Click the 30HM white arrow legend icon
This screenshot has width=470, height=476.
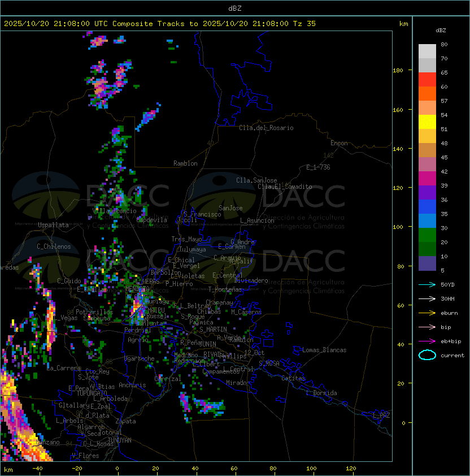point(427,298)
